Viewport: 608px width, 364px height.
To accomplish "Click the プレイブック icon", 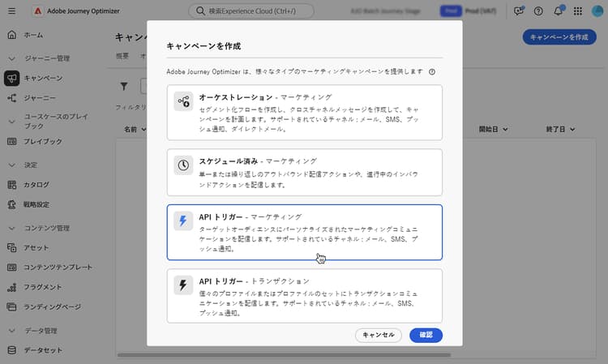I will point(12,142).
